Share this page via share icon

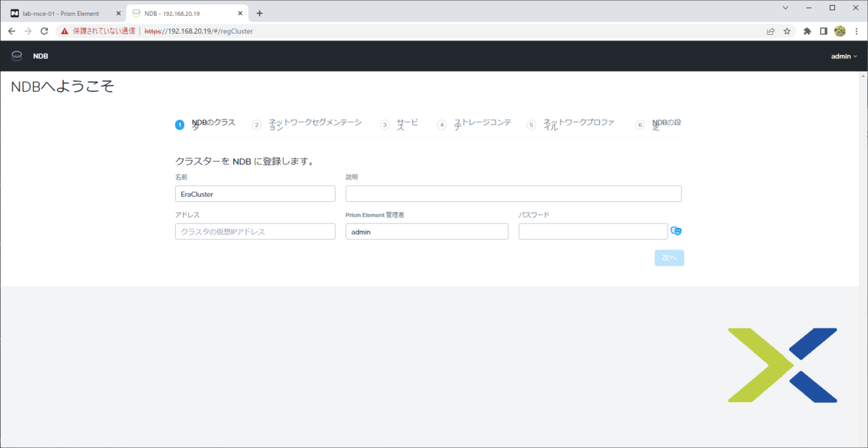pyautogui.click(x=770, y=31)
